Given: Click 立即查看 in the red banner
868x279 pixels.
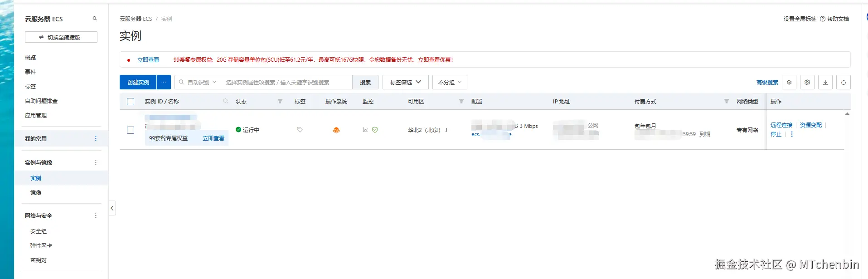Looking at the screenshot, I should [x=148, y=60].
